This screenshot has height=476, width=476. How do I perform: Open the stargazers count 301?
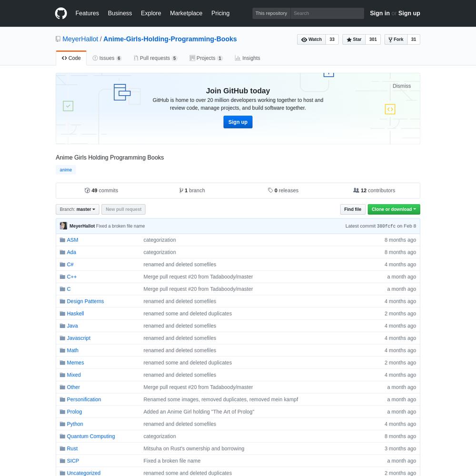(x=373, y=40)
